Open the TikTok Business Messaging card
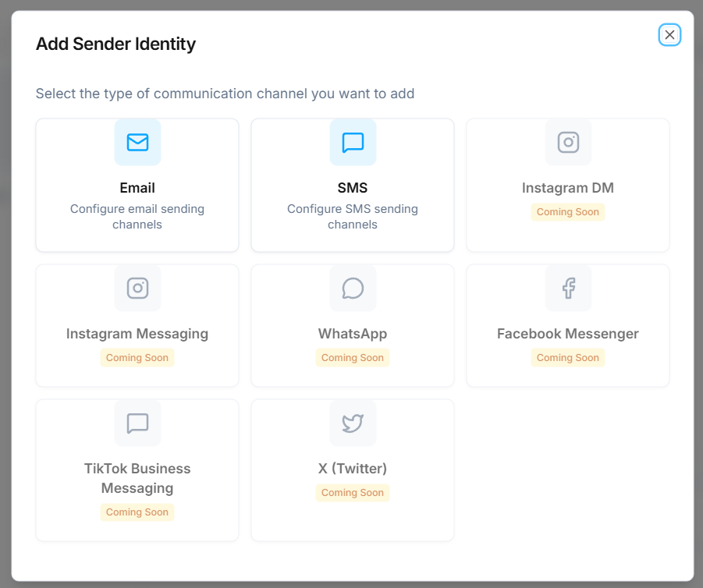Image resolution: width=703 pixels, height=588 pixels. 137,469
